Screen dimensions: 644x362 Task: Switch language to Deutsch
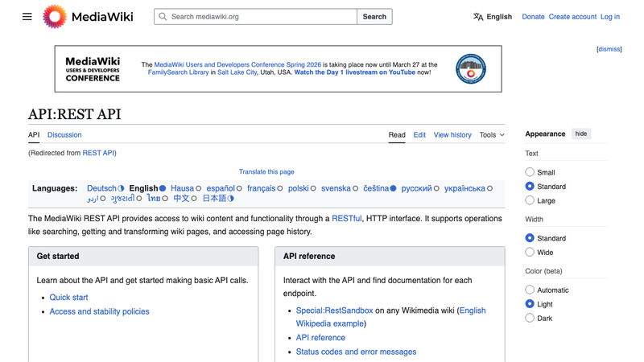[x=101, y=188]
